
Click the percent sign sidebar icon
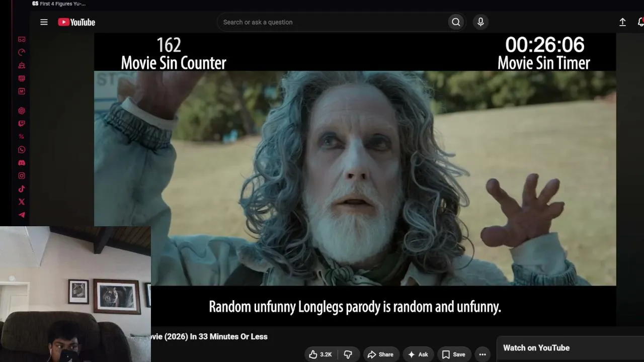coord(22,137)
